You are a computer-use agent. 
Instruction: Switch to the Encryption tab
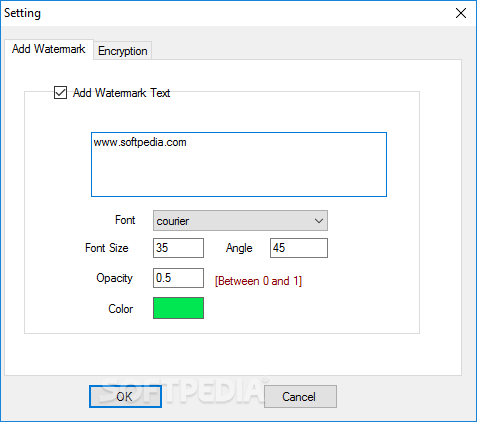coord(123,51)
